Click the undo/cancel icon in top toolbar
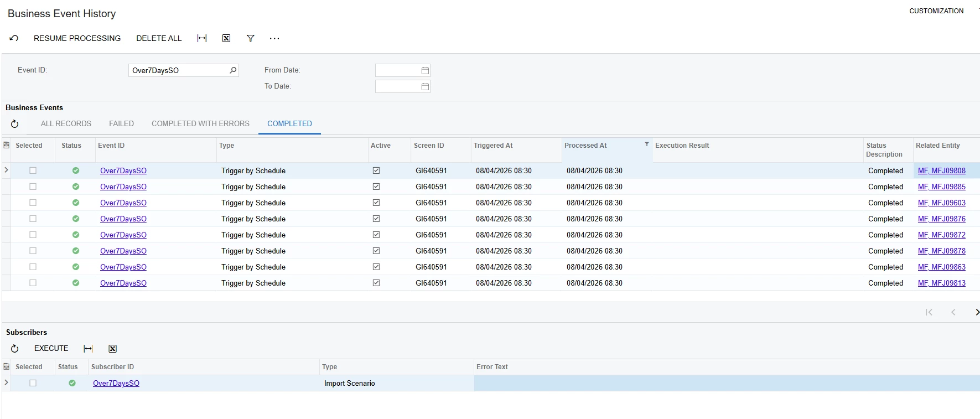The height and width of the screenshot is (419, 980). 14,38
